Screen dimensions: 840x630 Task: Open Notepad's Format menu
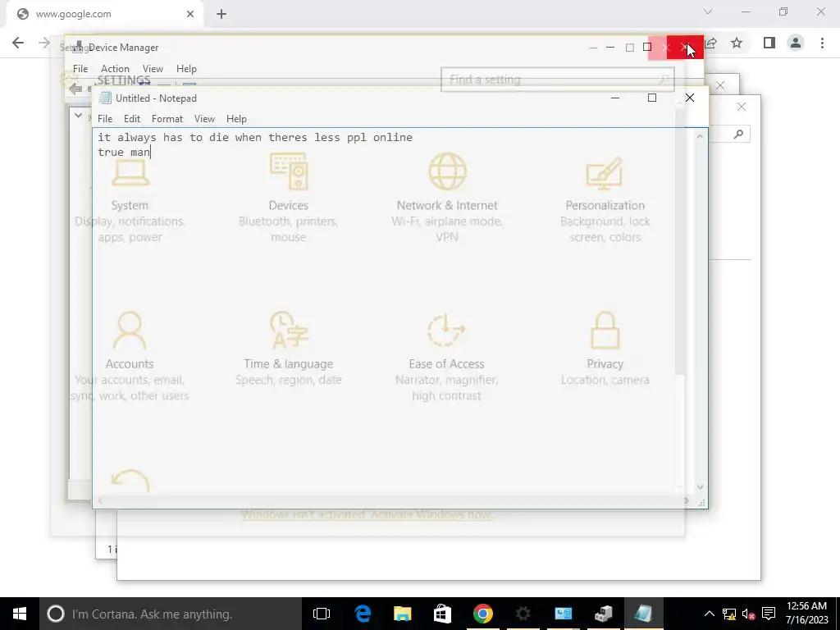167,119
